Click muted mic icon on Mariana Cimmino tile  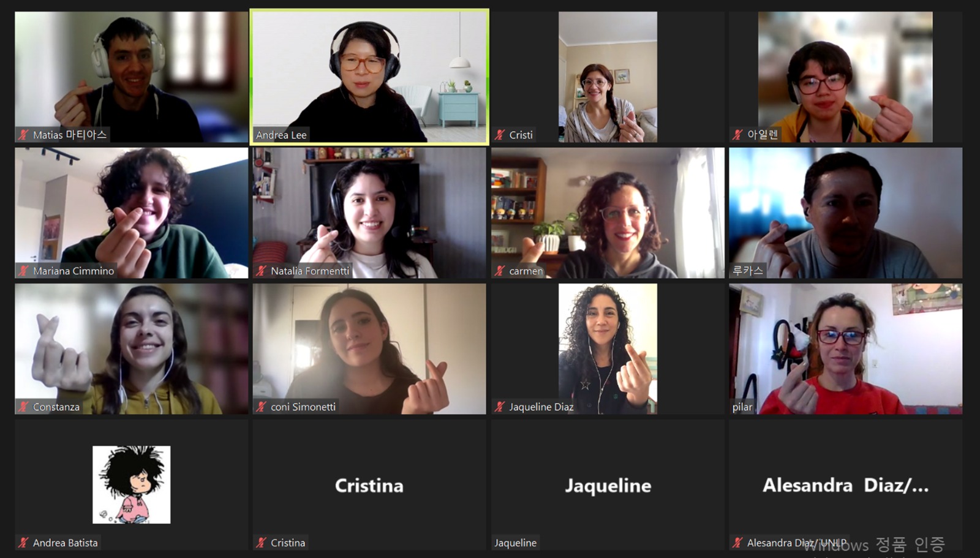[x=24, y=271]
